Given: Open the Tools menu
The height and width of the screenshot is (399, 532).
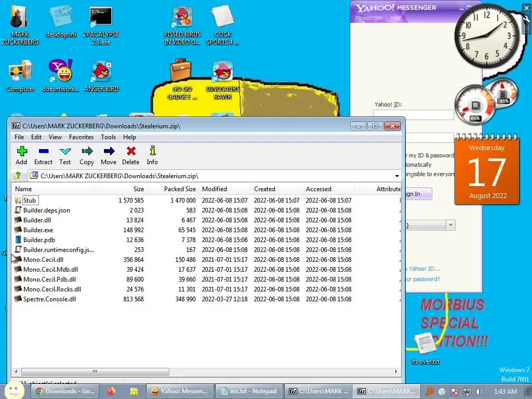Looking at the screenshot, I should coord(108,137).
